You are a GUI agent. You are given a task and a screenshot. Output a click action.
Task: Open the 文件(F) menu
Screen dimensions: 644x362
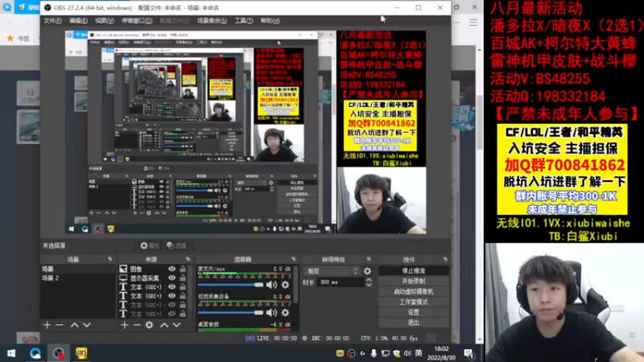(x=52, y=21)
